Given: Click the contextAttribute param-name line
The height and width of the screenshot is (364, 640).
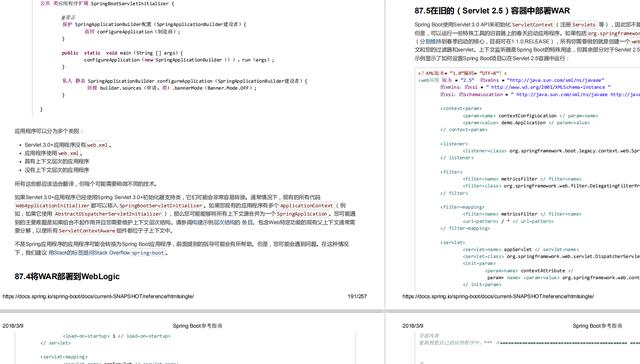Looking at the screenshot, I should pos(529,271).
